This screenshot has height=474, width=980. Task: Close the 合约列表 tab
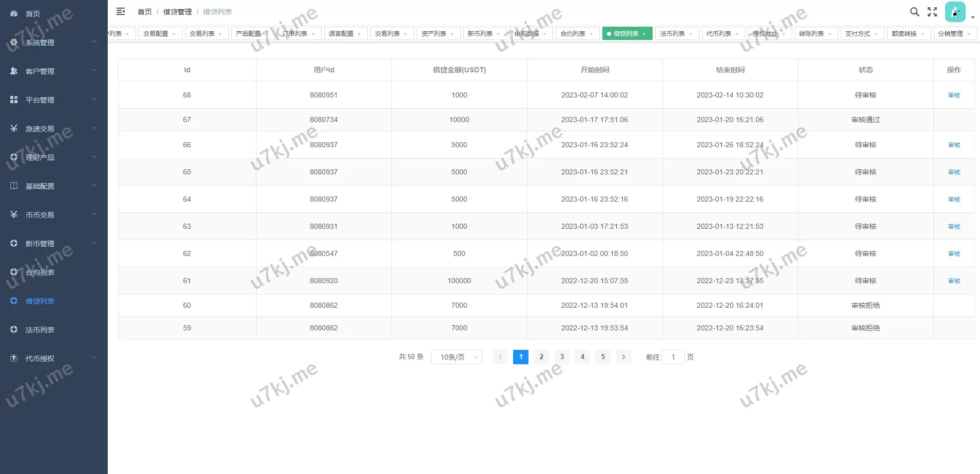click(591, 34)
